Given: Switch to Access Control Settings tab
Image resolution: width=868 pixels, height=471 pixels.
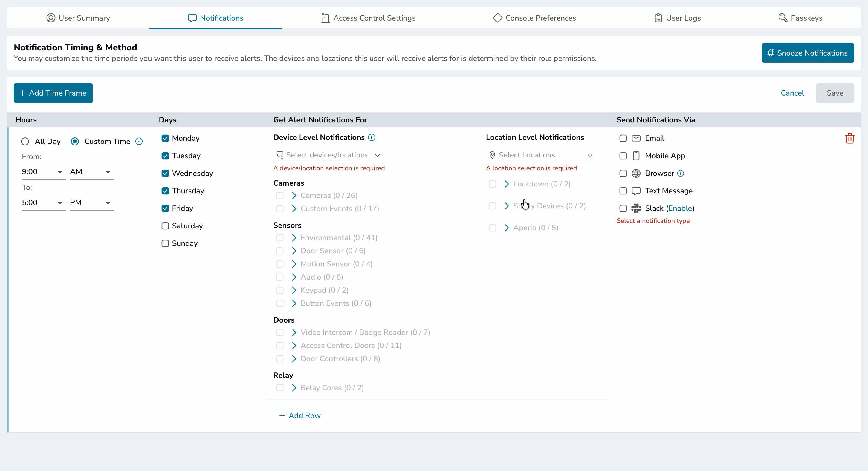Looking at the screenshot, I should point(368,18).
